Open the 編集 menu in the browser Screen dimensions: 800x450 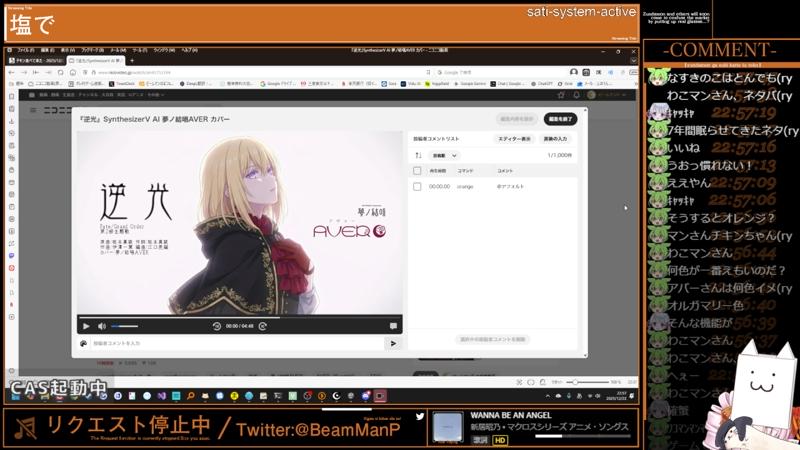point(47,50)
